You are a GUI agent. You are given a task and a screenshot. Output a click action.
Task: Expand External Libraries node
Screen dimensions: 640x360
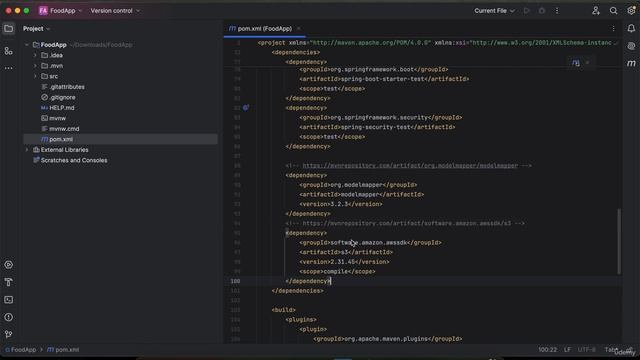(x=27, y=150)
